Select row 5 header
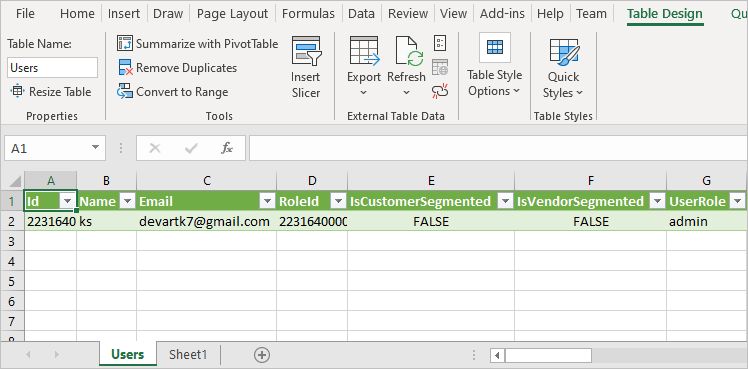Screen dimensions: 748x369 pyautogui.click(x=12, y=281)
